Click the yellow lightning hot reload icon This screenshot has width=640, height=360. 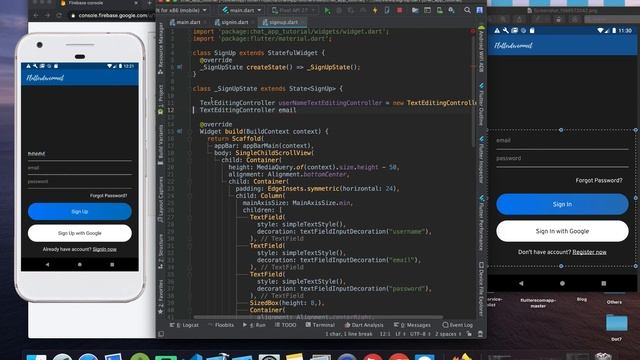(x=375, y=10)
